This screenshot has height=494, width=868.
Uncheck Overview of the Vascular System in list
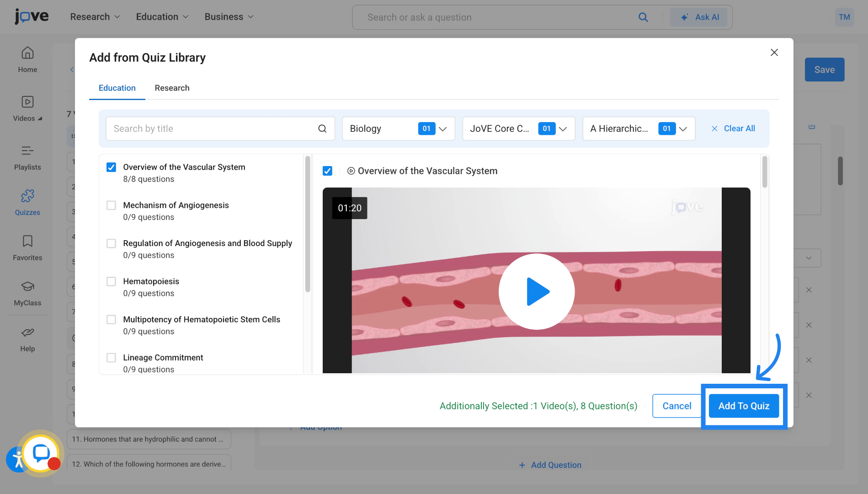click(111, 167)
